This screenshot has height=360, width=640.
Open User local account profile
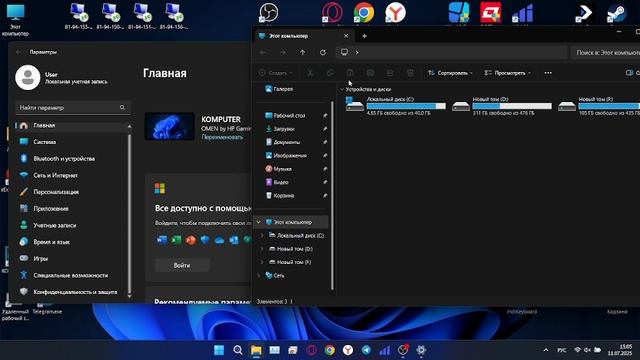61,78
